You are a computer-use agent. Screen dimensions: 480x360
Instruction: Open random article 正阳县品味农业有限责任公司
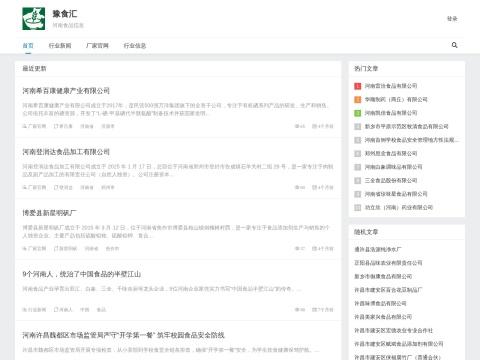(388, 263)
